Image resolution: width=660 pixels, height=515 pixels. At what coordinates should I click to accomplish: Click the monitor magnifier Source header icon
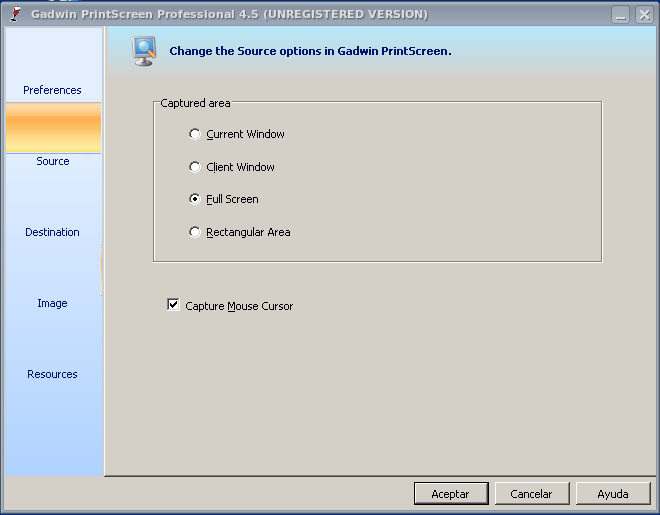pos(144,51)
